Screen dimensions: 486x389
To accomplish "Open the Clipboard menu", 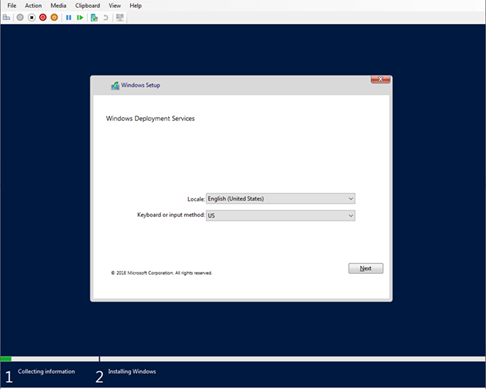I will [87, 6].
